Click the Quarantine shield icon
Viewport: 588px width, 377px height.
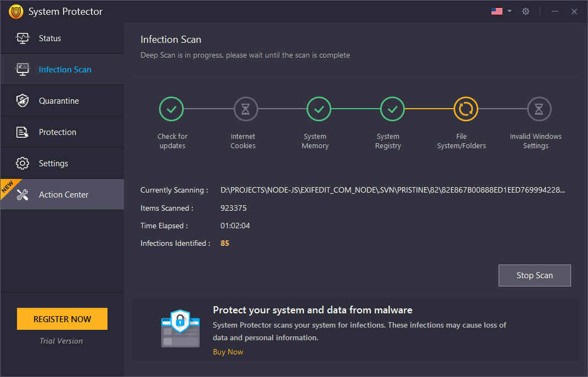[x=22, y=100]
